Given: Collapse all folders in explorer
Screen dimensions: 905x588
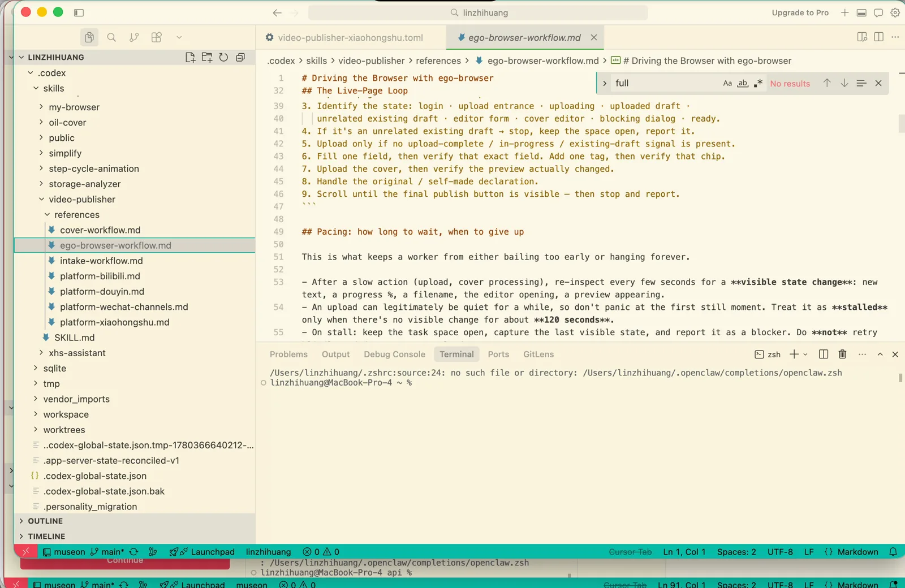Looking at the screenshot, I should pyautogui.click(x=240, y=57).
